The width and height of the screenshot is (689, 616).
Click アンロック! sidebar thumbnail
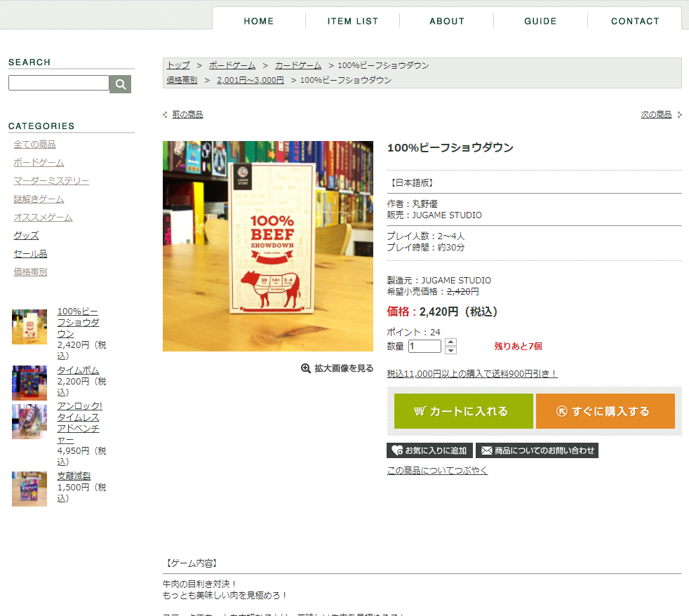click(x=29, y=422)
